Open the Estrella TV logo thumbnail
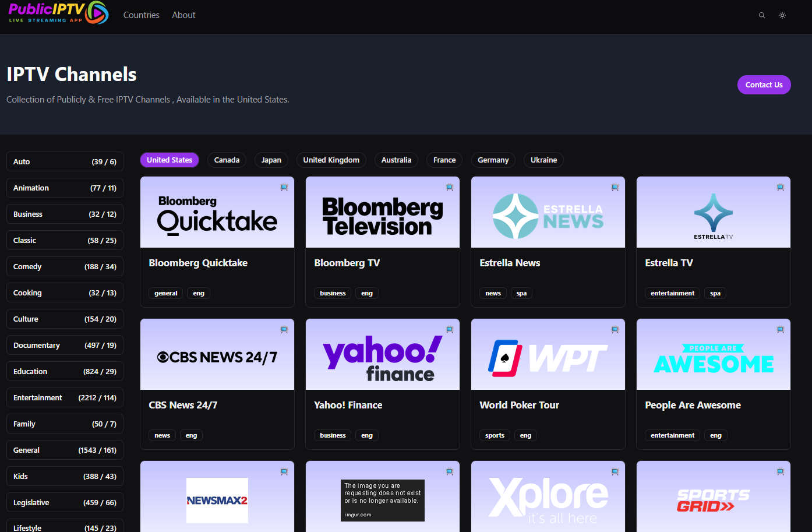The height and width of the screenshot is (532, 812). [714, 212]
